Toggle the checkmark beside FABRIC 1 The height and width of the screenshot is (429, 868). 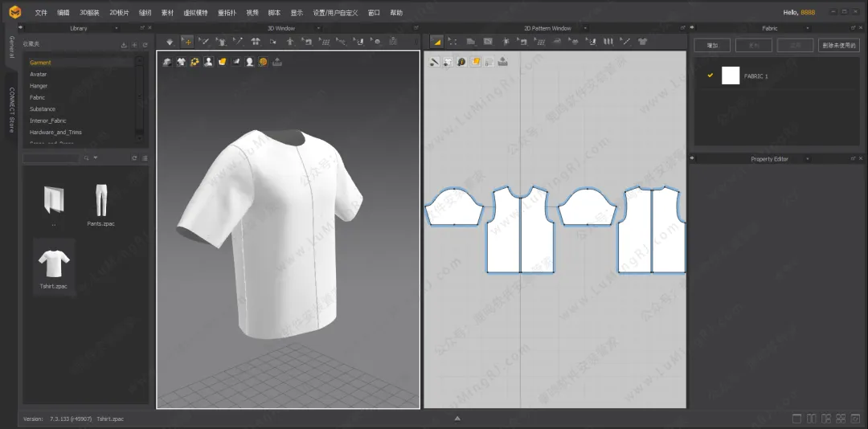tap(710, 76)
